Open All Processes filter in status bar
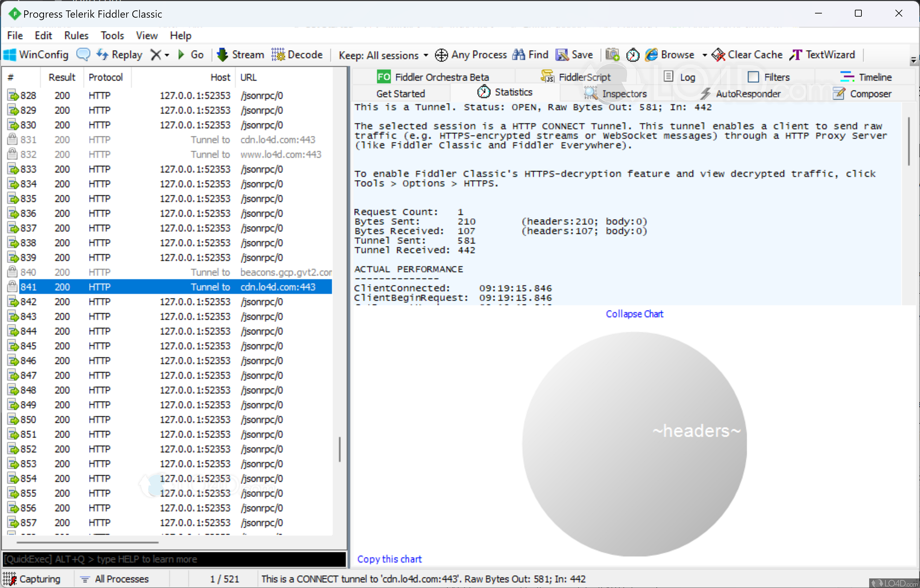 tap(114, 579)
